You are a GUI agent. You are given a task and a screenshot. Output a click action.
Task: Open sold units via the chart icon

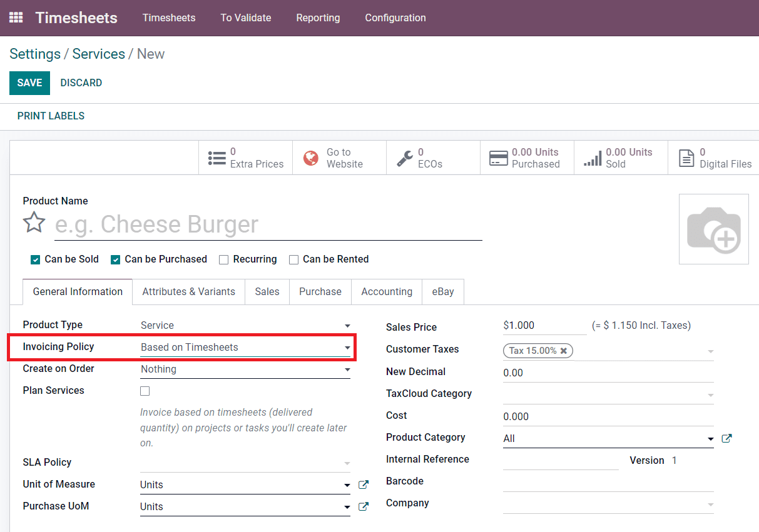[593, 158]
